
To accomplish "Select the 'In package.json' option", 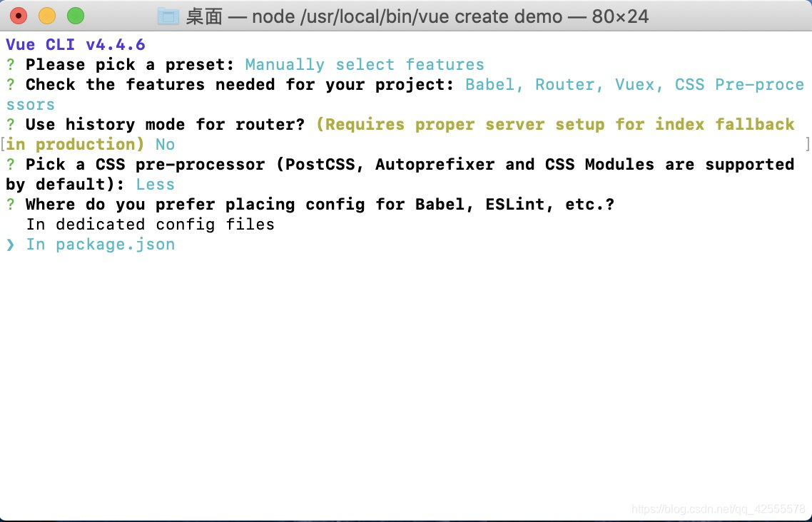I will coord(101,245).
